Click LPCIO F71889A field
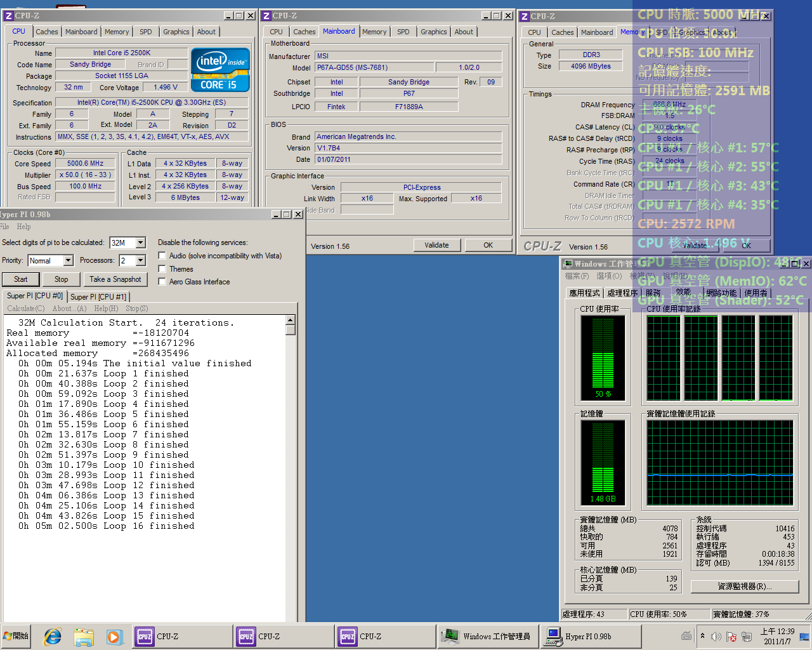812x650 pixels. click(409, 107)
